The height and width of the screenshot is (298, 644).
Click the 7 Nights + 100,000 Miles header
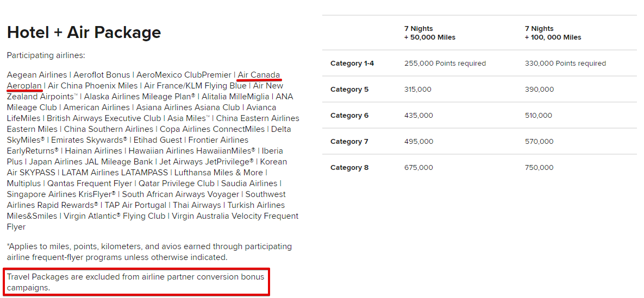pyautogui.click(x=553, y=33)
